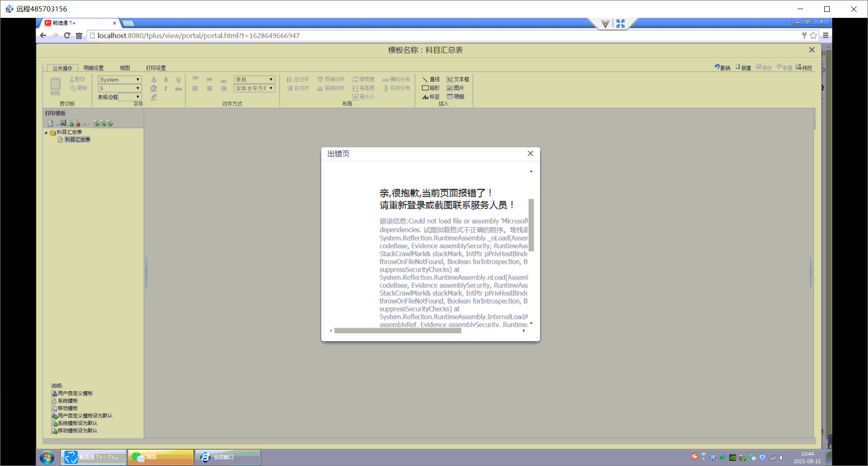Click the 右对齐 layout tool
The height and width of the screenshot is (466, 868).
298,88
